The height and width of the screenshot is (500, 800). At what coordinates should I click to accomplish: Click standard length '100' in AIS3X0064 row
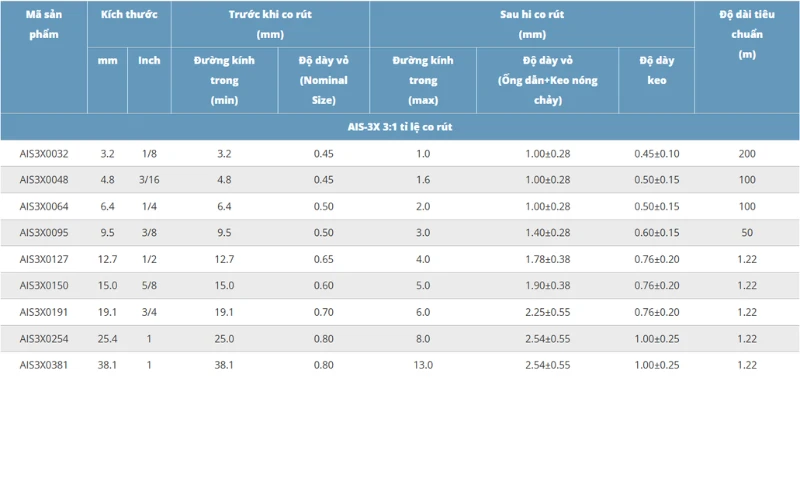(x=747, y=206)
